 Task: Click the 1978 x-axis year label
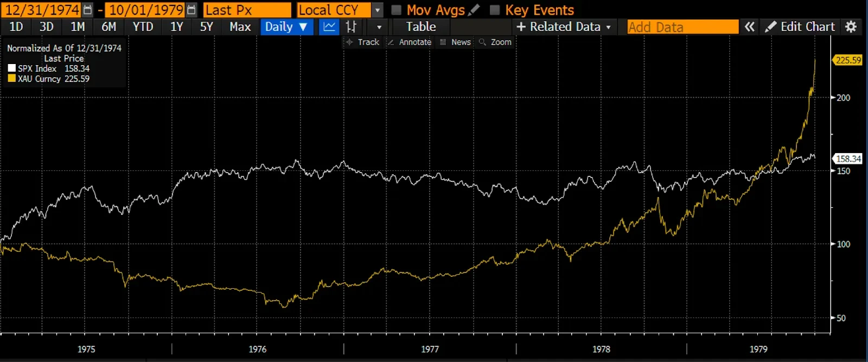pos(601,349)
